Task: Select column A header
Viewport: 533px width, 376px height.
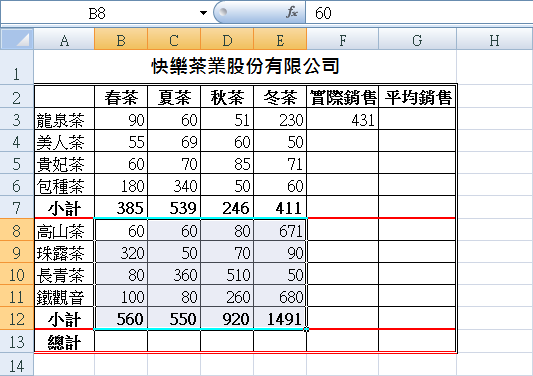Action: coord(64,40)
